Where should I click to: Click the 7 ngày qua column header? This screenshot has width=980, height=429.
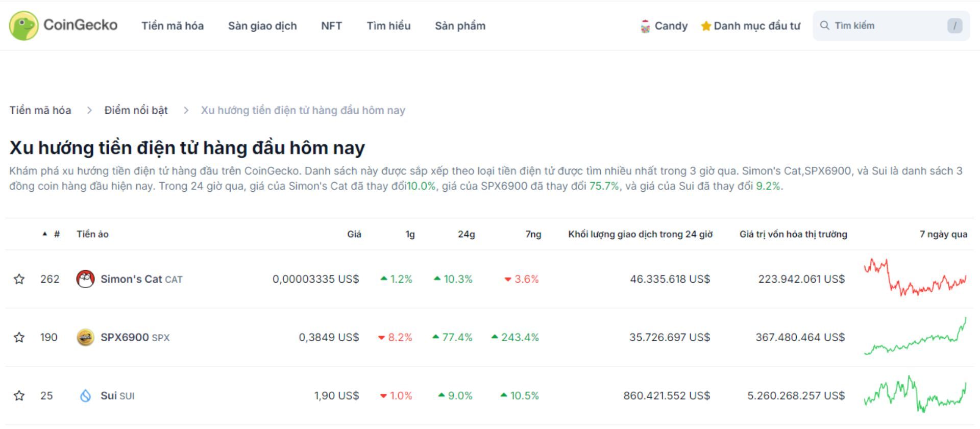pos(943,234)
